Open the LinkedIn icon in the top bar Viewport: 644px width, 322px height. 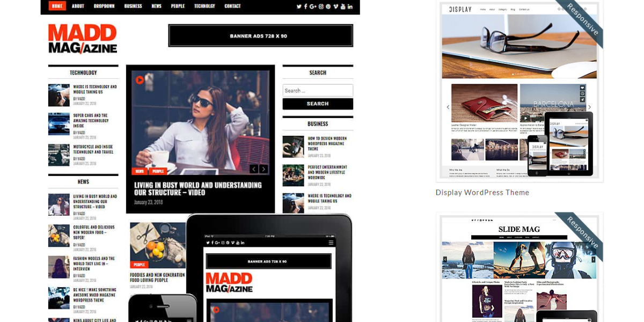[x=350, y=6]
